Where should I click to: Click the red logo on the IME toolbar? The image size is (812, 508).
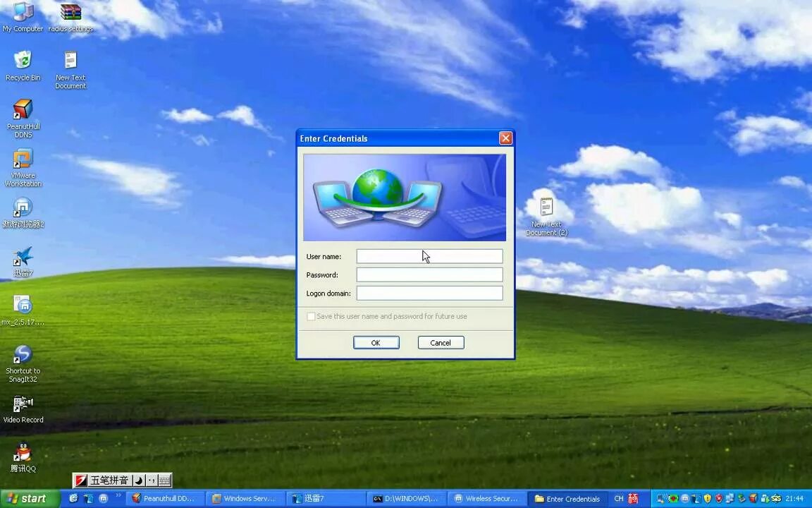pos(81,480)
